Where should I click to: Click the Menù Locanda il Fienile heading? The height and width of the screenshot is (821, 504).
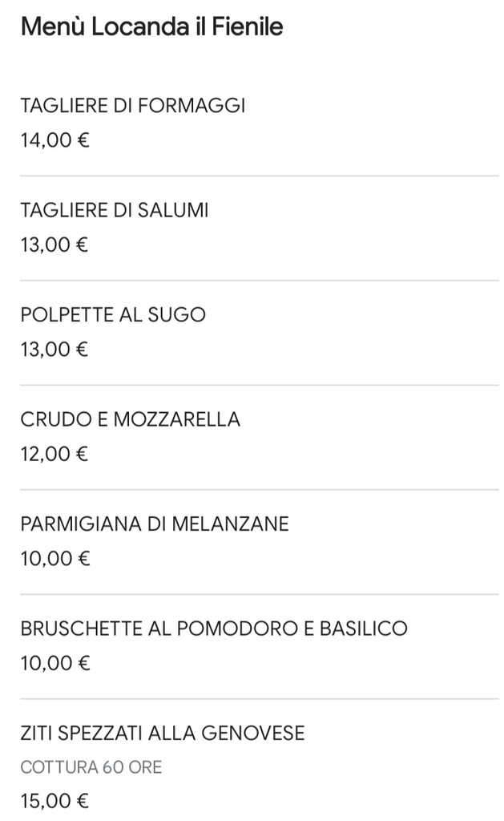tap(151, 26)
